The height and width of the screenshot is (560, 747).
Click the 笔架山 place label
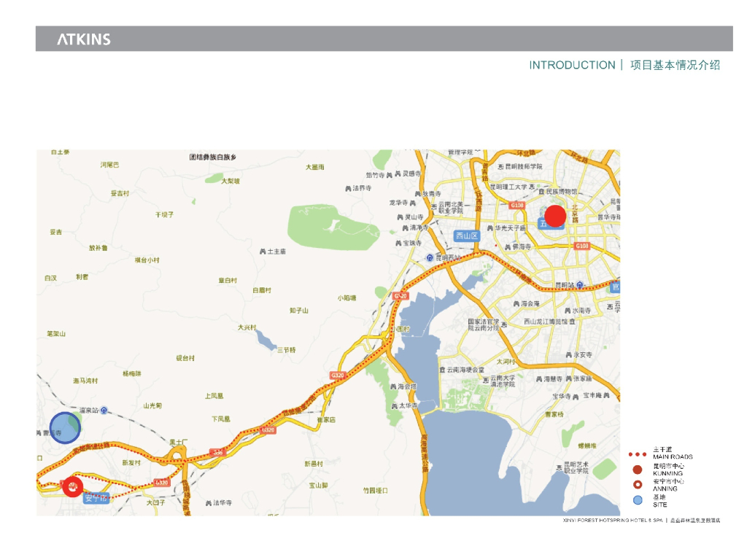click(x=56, y=334)
